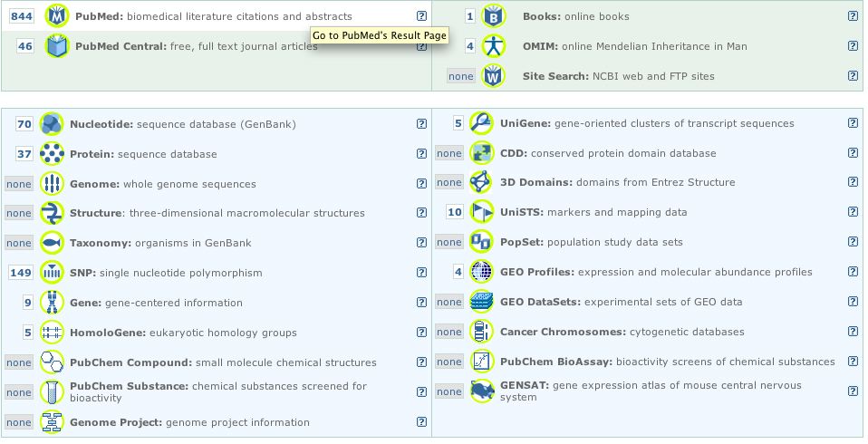This screenshot has width=868, height=444.
Task: Click 'none' count beside 3D Domains
Action: (x=448, y=182)
